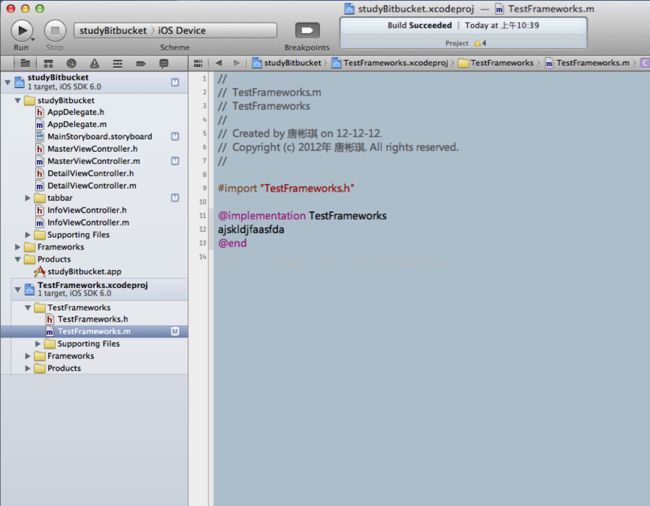Open the Issue navigator warning icon

point(95,63)
